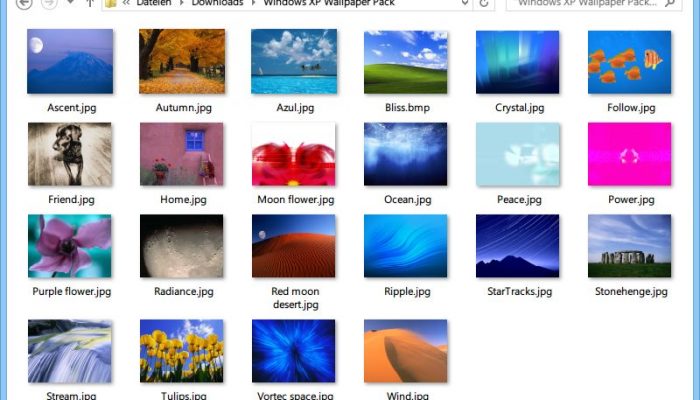
Task: Select the Moon flower.jpg thumbnail
Action: pos(294,154)
